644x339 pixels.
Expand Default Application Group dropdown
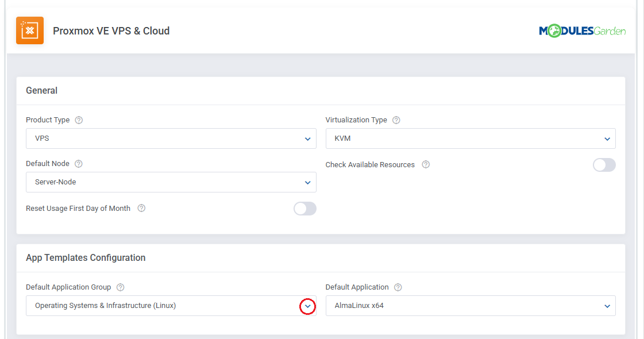coord(308,306)
